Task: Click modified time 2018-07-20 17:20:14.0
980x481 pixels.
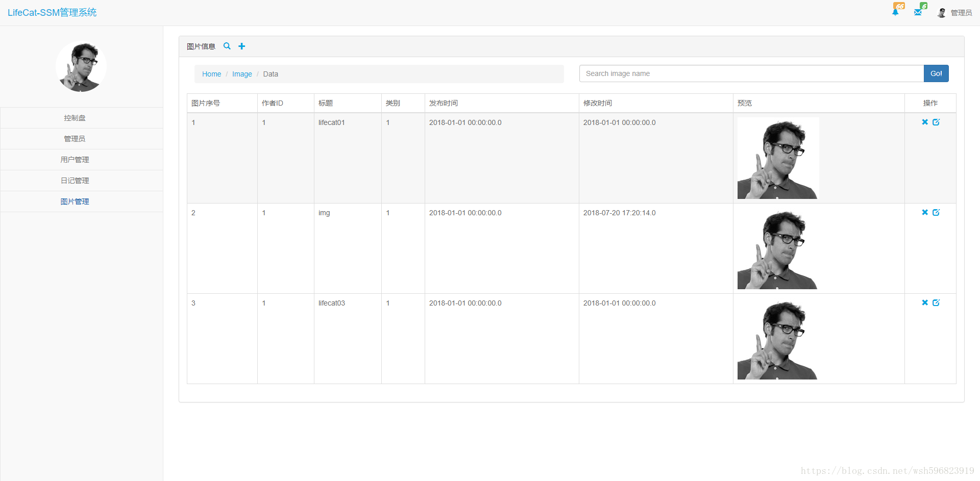Action: pyautogui.click(x=620, y=213)
